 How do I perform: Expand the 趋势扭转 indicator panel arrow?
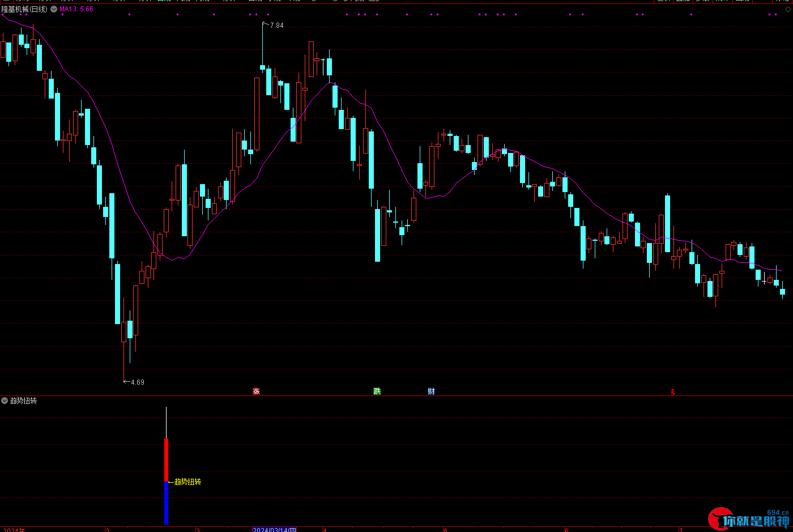click(5, 401)
